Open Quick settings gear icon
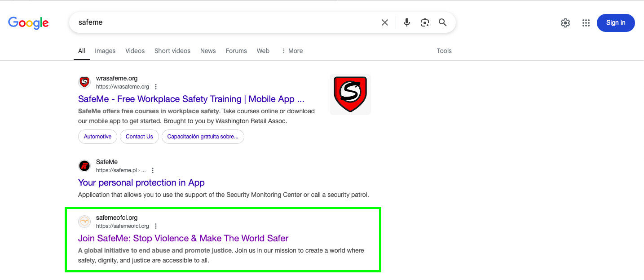 [565, 23]
